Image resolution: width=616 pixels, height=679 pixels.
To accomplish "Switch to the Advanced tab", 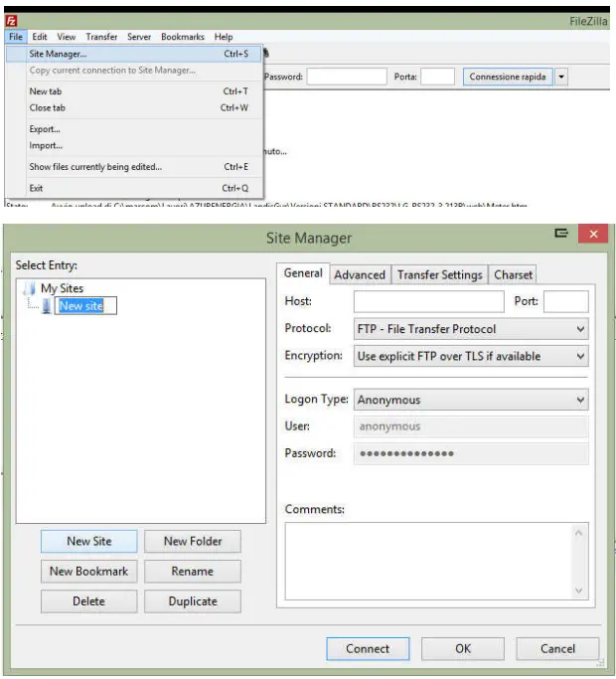I will pyautogui.click(x=360, y=275).
